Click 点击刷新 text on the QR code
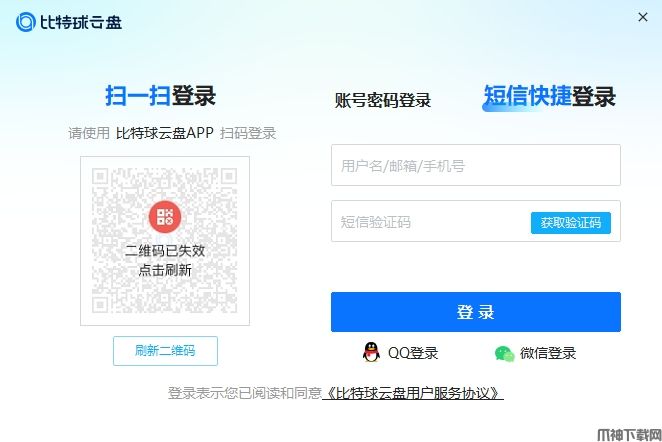The height and width of the screenshot is (442, 662). (x=165, y=270)
